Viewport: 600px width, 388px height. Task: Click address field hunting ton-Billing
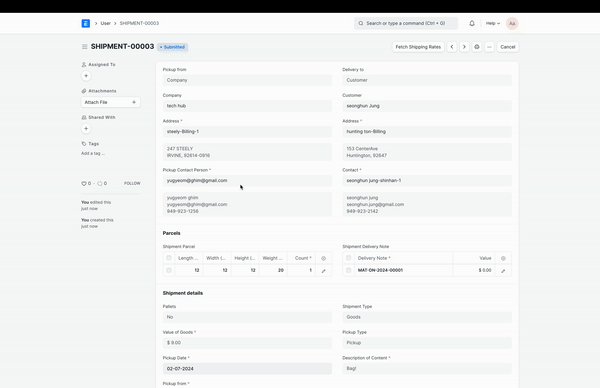pyautogui.click(x=427, y=131)
